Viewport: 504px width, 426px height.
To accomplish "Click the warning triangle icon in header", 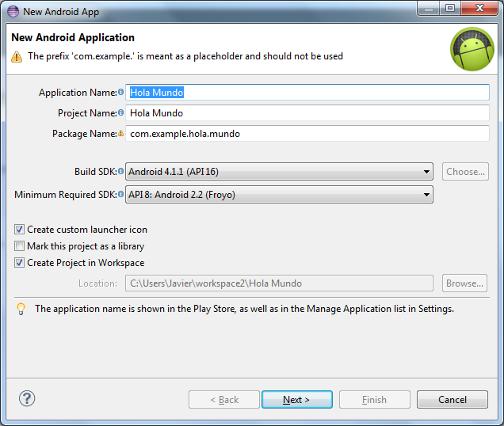I will pos(17,57).
